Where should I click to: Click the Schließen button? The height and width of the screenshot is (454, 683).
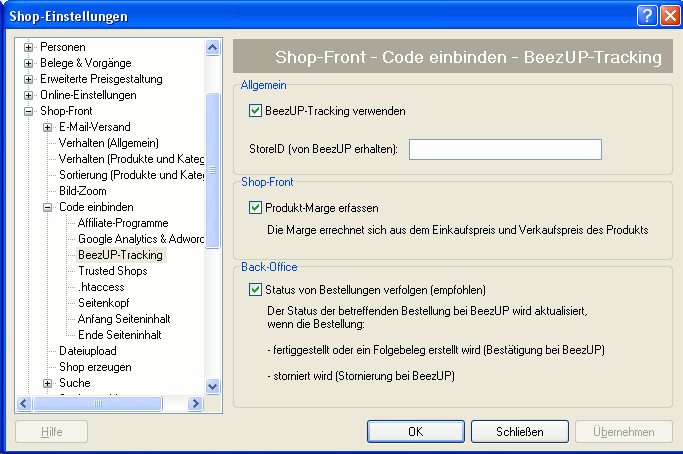click(520, 432)
